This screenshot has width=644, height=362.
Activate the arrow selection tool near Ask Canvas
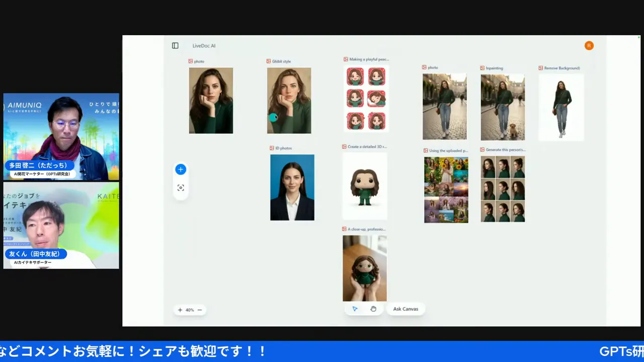pos(355,309)
